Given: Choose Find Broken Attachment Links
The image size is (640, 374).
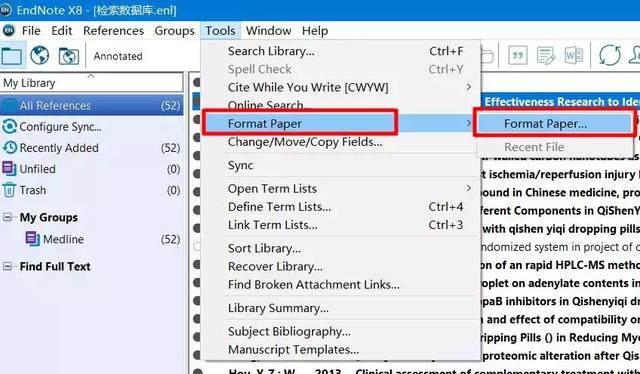Looking at the screenshot, I should [341, 284].
